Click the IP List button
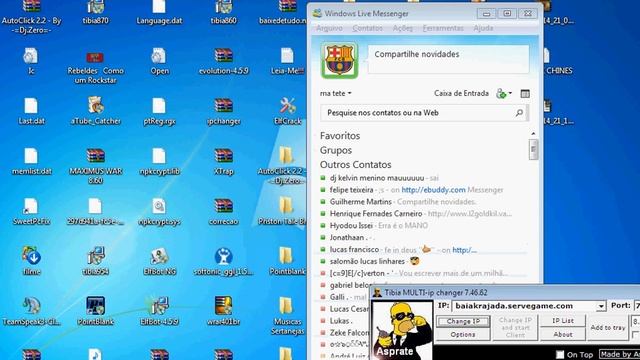 pyautogui.click(x=563, y=321)
